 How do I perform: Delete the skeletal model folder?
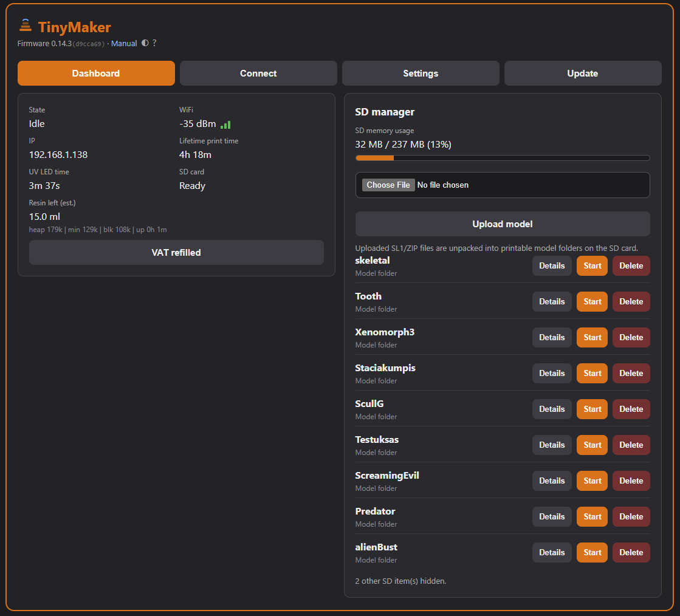pos(631,265)
